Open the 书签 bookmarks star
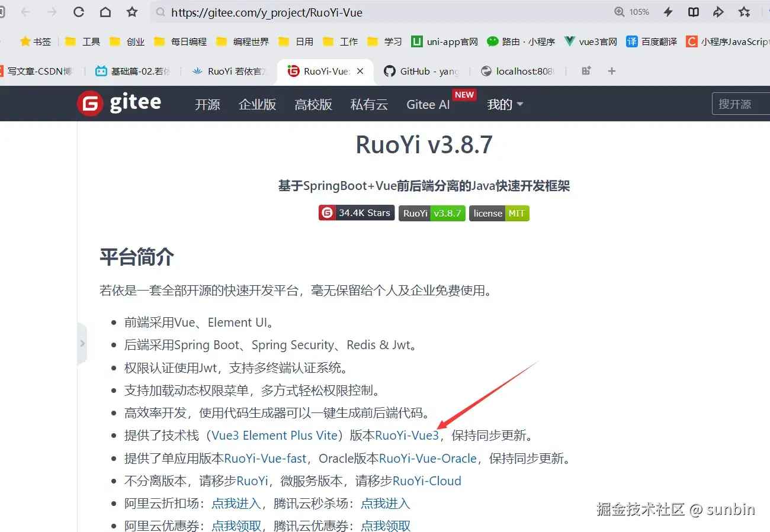770x532 pixels. [36, 41]
